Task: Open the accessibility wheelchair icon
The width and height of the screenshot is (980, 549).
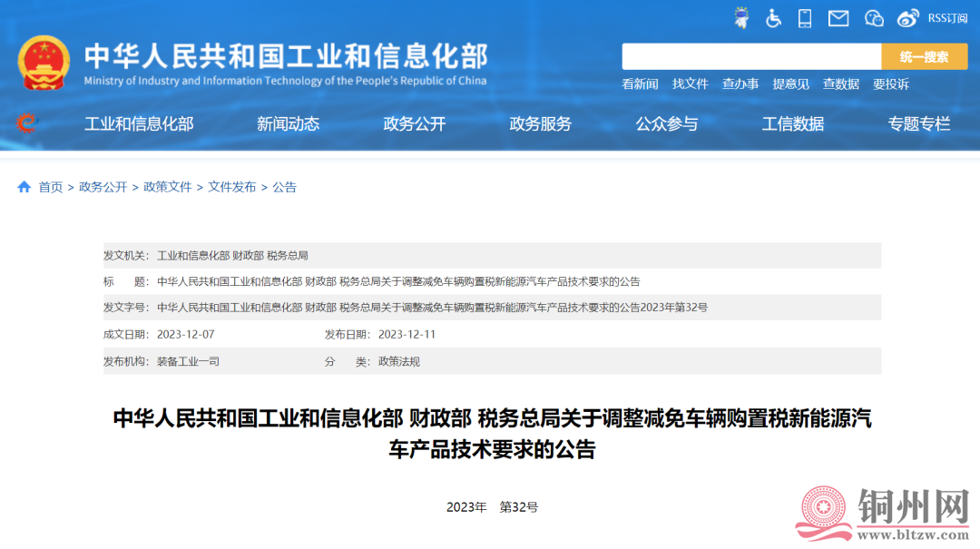Action: tap(773, 18)
